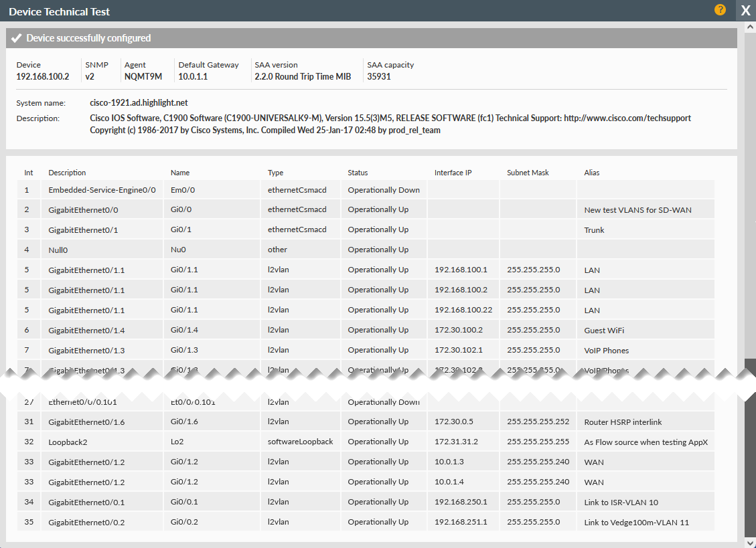Select the system name cisco-1921.ad.highlight.net
Screen dimensions: 756x548
pyautogui.click(x=140, y=102)
